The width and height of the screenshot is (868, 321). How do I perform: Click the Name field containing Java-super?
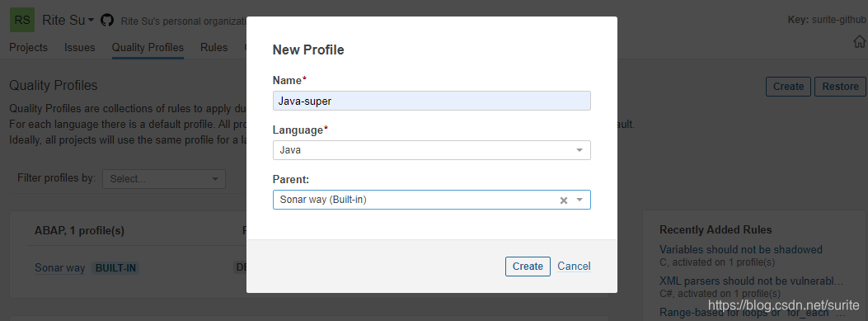pos(432,101)
